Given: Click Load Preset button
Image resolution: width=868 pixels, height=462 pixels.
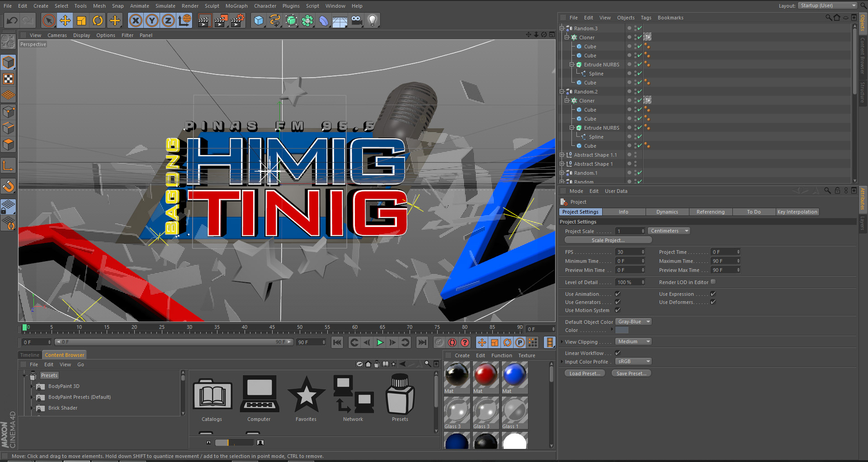Looking at the screenshot, I should (585, 373).
